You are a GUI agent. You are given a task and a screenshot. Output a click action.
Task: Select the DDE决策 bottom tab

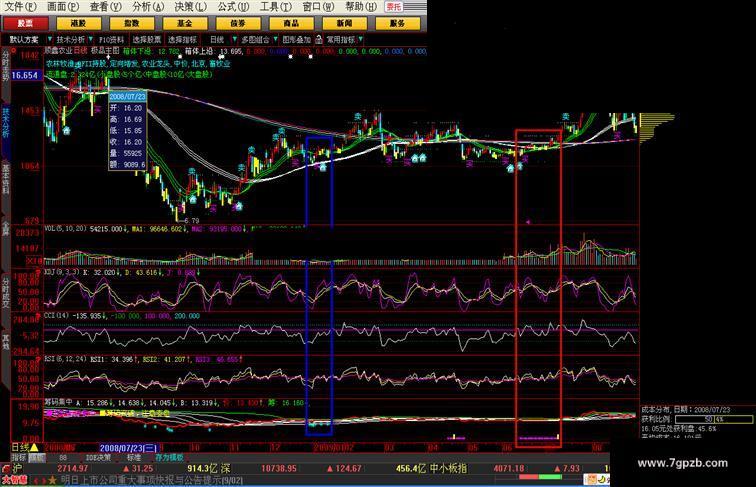[x=98, y=457]
